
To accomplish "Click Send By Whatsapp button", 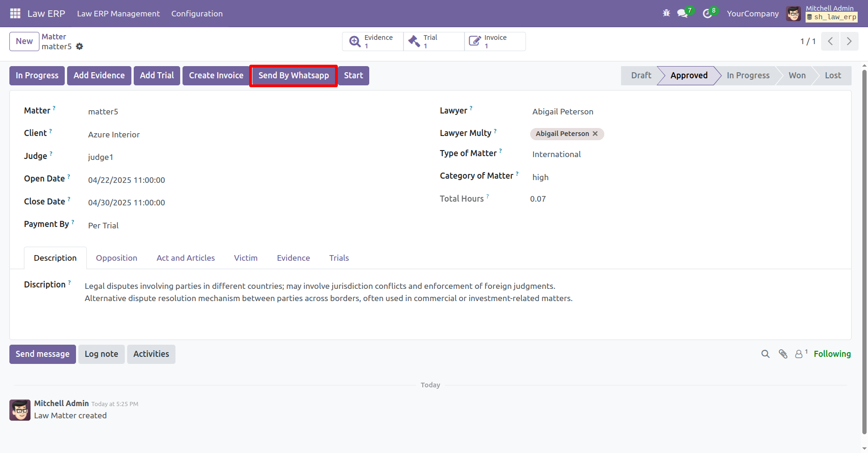I will [x=294, y=75].
